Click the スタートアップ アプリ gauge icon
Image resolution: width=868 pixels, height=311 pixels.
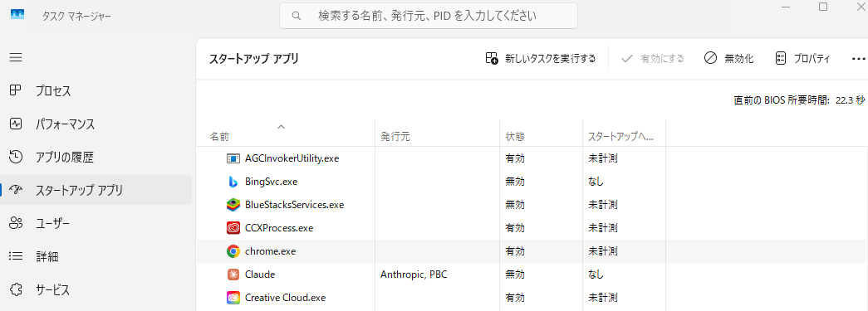tap(16, 190)
